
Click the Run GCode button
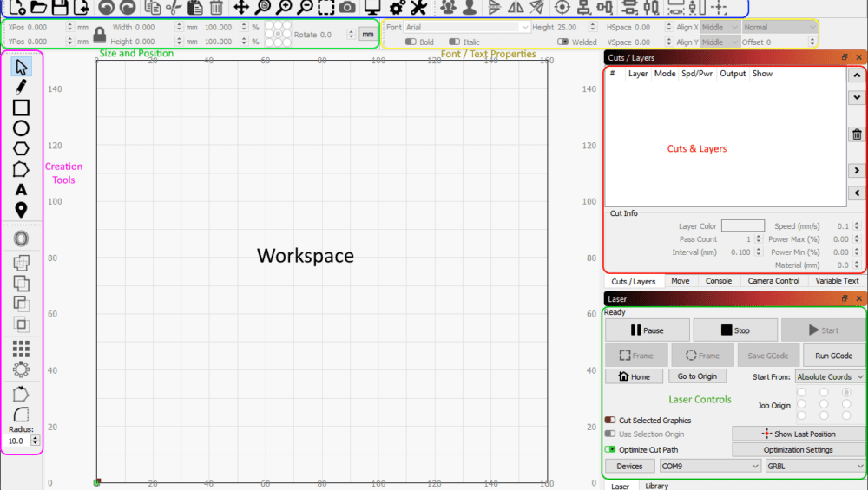833,356
